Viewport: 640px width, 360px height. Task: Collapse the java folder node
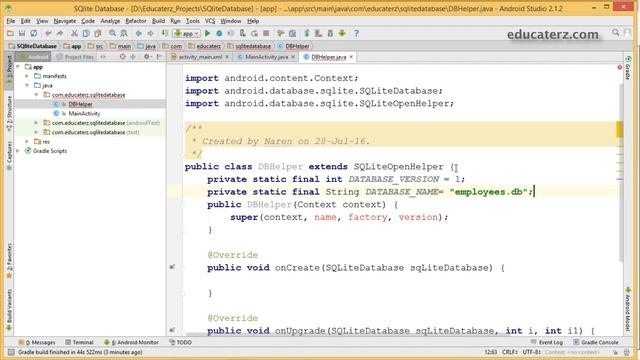[27, 85]
